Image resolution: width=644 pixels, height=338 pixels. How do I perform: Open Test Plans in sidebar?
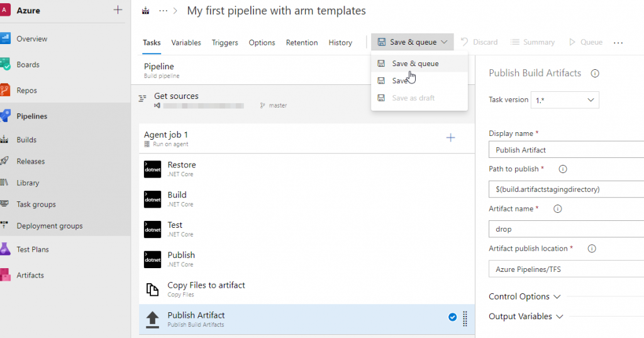pos(33,249)
